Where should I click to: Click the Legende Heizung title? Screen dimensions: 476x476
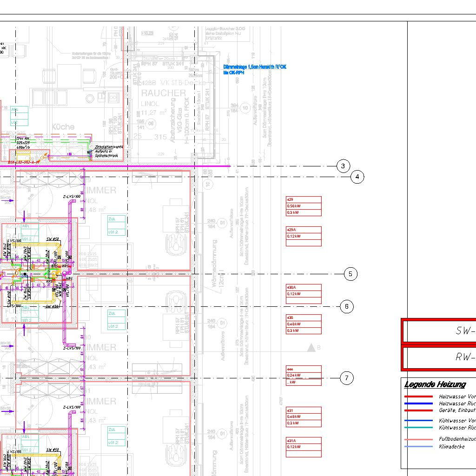[x=435, y=384]
